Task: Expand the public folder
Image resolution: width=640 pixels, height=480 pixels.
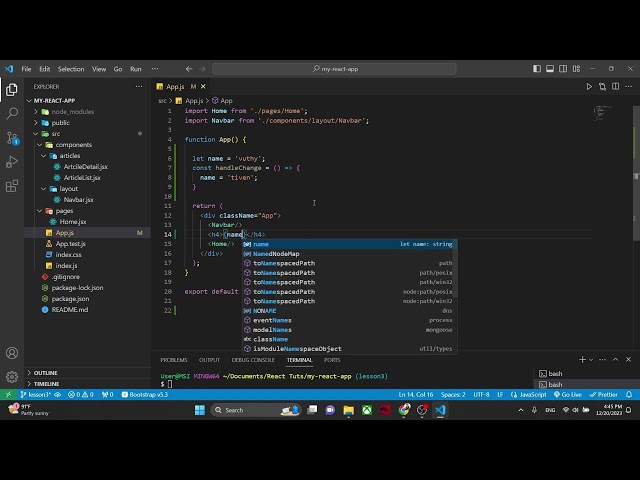Action: coord(36,122)
